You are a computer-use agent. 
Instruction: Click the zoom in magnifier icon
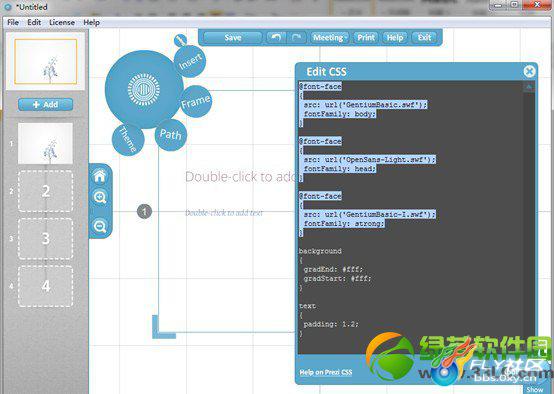(100, 197)
